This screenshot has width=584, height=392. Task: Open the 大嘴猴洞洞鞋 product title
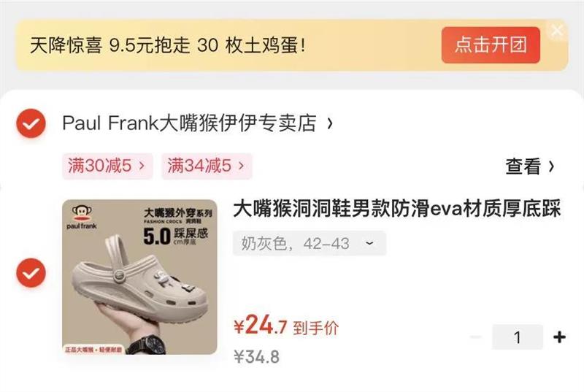click(396, 209)
